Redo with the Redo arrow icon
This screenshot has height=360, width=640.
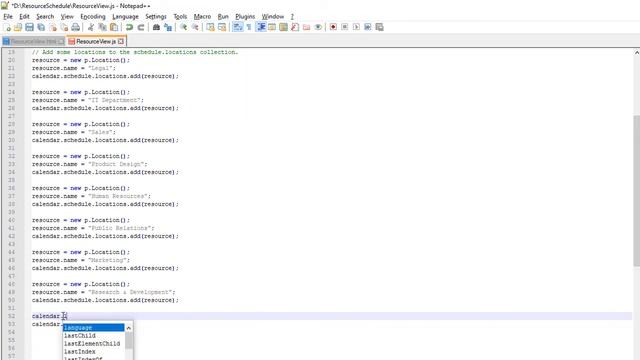[x=141, y=27]
